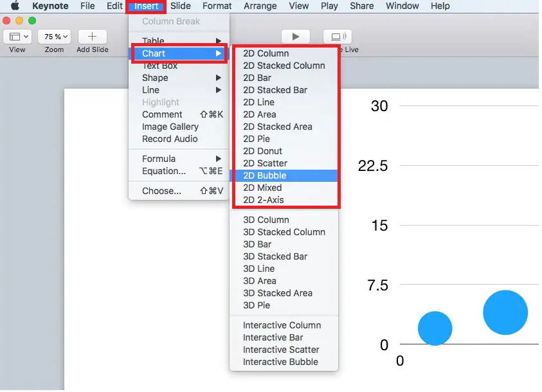Image resolution: width=542 pixels, height=392 pixels.
Task: Select Interactive Scatter chart option
Action: 281,350
